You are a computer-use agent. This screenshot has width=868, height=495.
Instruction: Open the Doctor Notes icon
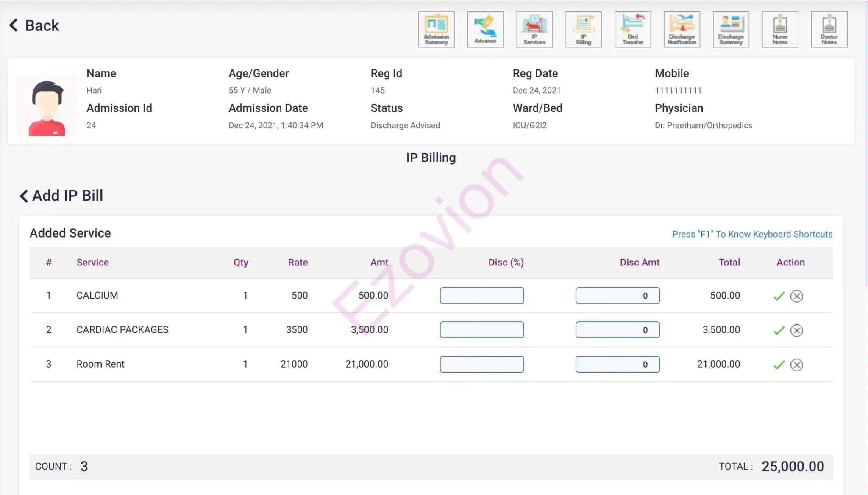pos(829,29)
